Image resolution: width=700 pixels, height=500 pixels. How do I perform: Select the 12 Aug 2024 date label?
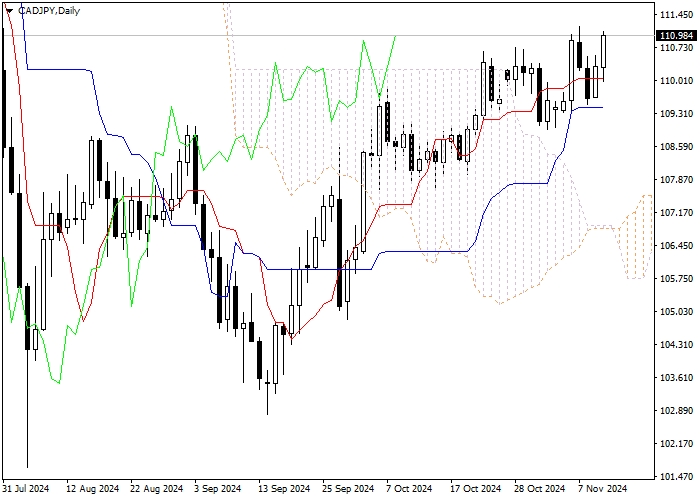92,489
